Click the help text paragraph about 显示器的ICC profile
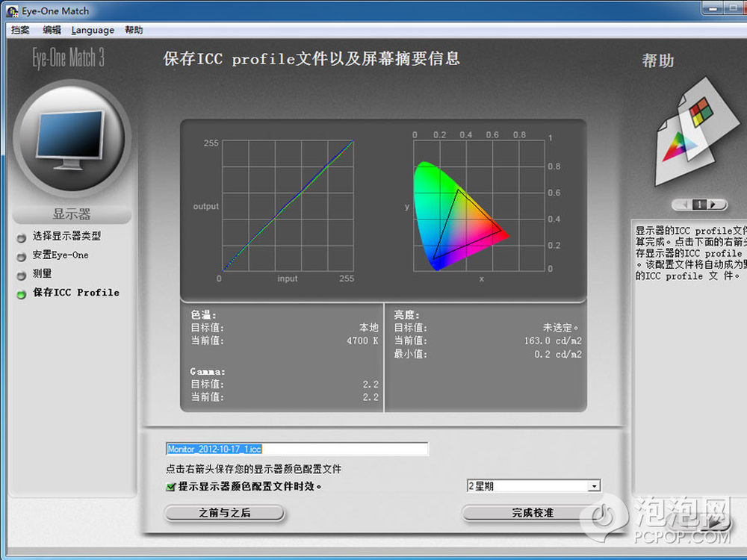 coord(691,253)
